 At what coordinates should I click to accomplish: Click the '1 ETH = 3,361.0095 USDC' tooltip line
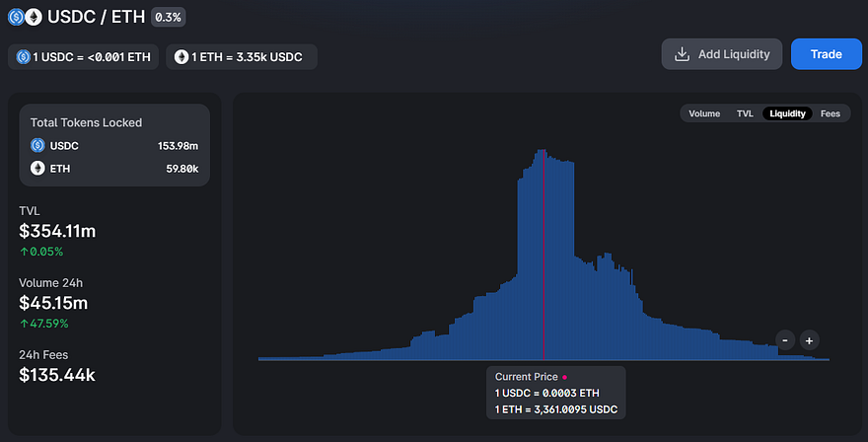[x=555, y=409]
